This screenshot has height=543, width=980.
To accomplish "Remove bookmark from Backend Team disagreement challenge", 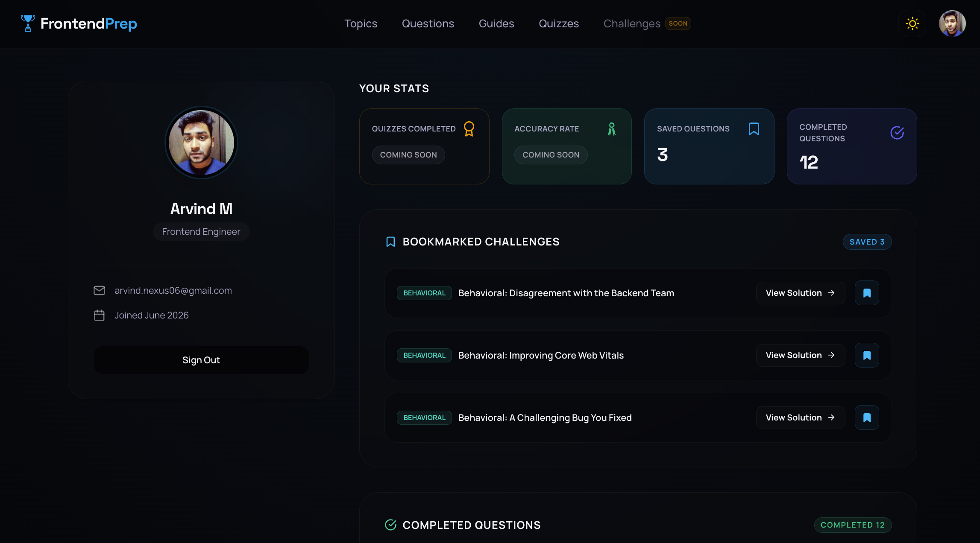I will [x=867, y=293].
